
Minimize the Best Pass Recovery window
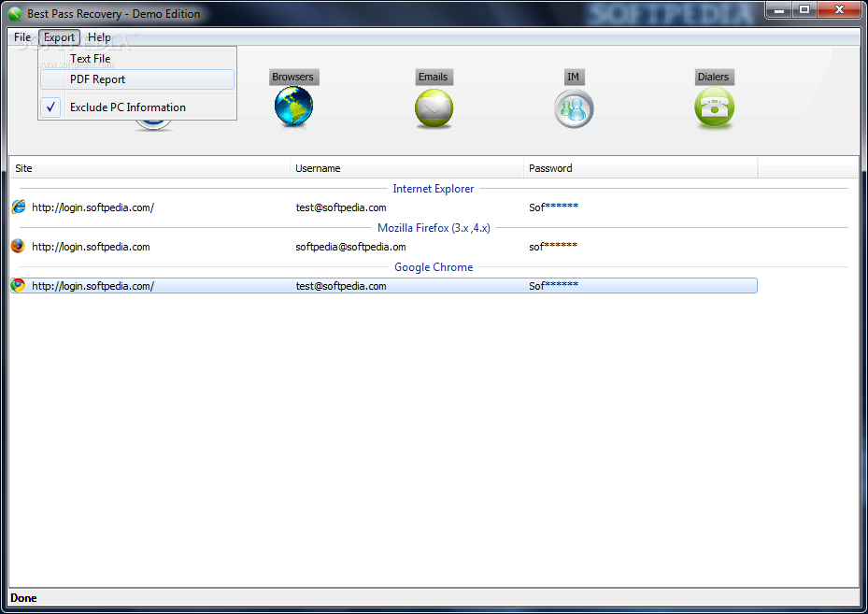(x=779, y=9)
